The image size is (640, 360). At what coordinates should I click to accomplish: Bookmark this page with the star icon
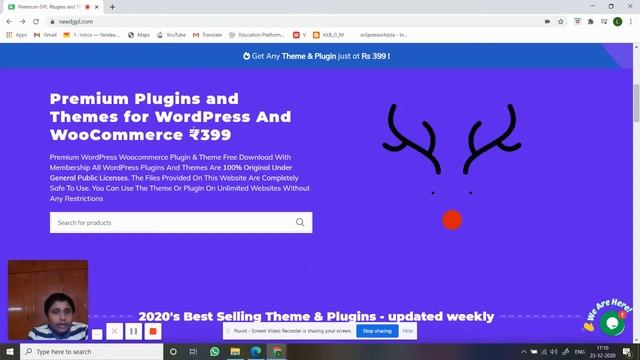tap(561, 22)
